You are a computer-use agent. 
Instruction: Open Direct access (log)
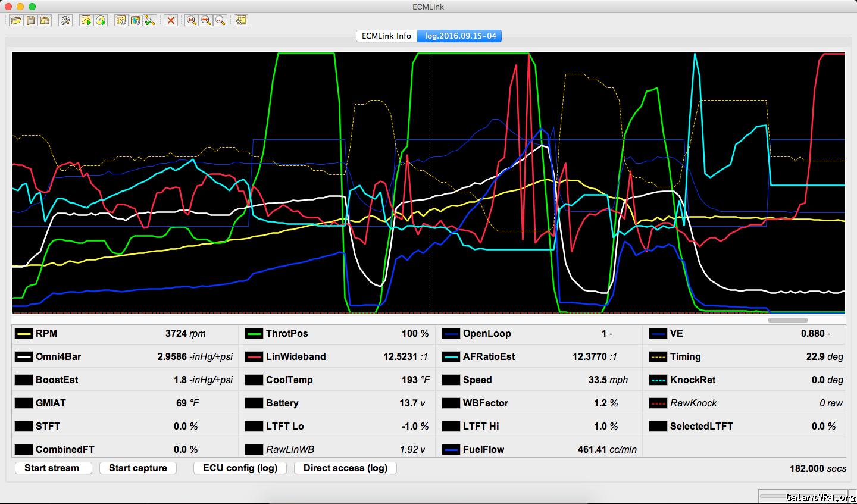tap(346, 468)
